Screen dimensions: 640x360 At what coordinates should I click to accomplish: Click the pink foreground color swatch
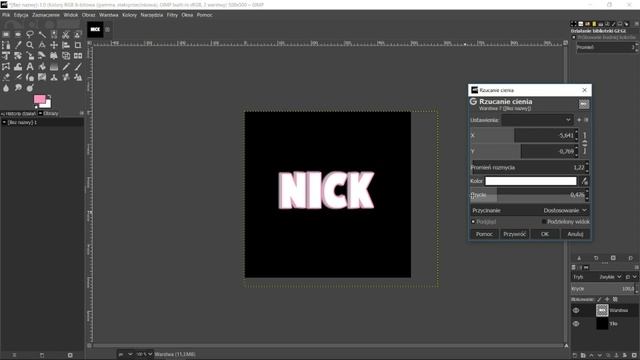pyautogui.click(x=40, y=99)
